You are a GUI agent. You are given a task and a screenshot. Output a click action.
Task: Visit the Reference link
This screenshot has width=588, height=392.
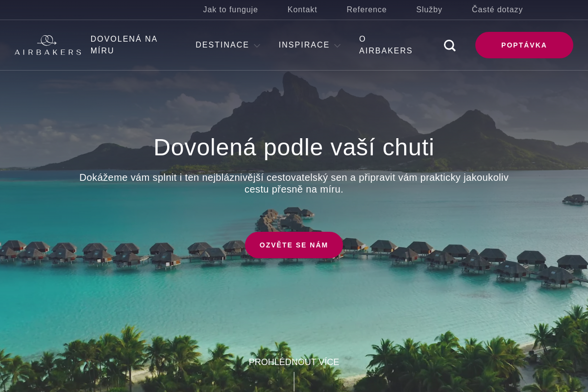click(x=367, y=10)
